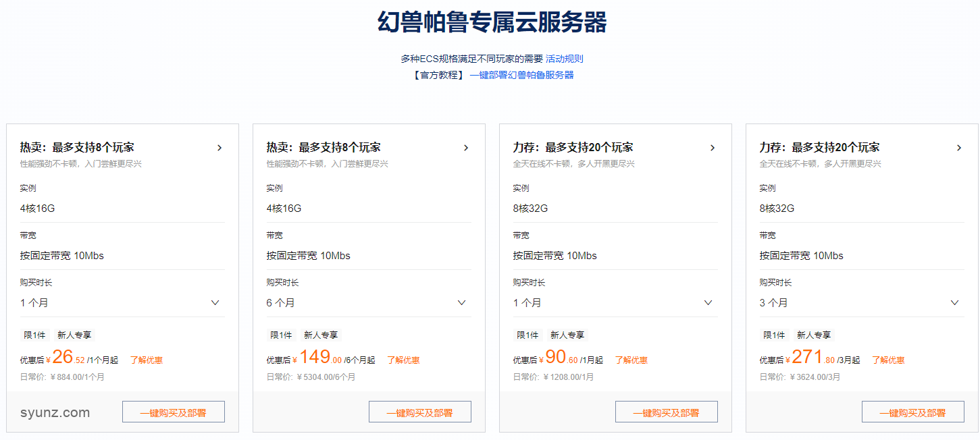Click the 限1件 tag above the ¥271.80 price
Image resolution: width=980 pixels, height=440 pixels.
pos(775,335)
